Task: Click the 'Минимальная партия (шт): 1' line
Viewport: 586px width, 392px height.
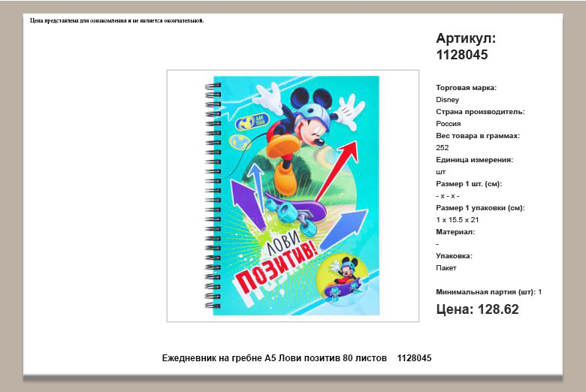Action: (488, 292)
